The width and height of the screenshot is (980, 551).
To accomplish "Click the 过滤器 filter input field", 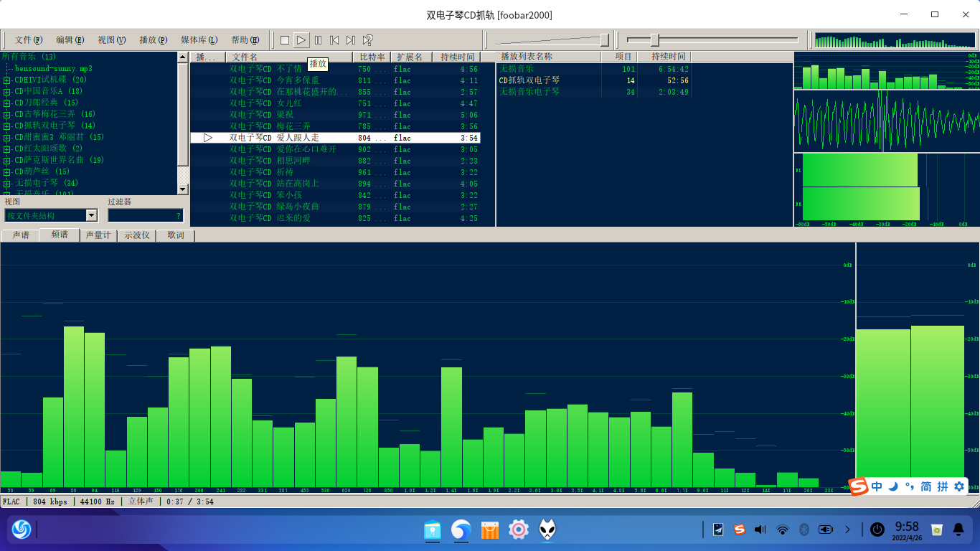I will click(145, 215).
